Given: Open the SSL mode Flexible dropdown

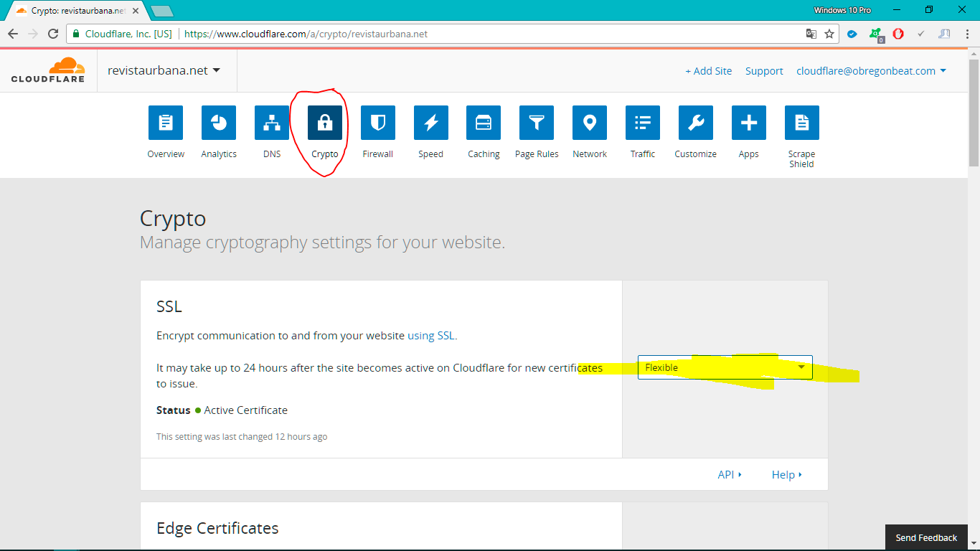Looking at the screenshot, I should 725,367.
